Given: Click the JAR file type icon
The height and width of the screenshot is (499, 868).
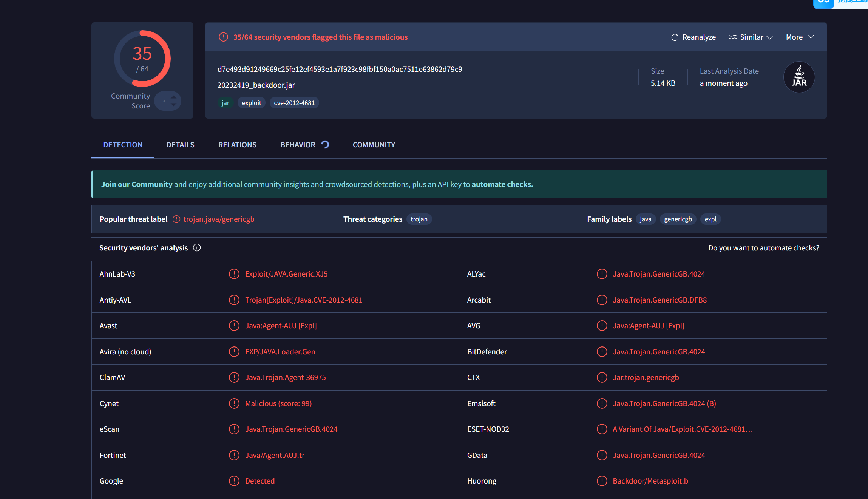Looking at the screenshot, I should point(799,77).
